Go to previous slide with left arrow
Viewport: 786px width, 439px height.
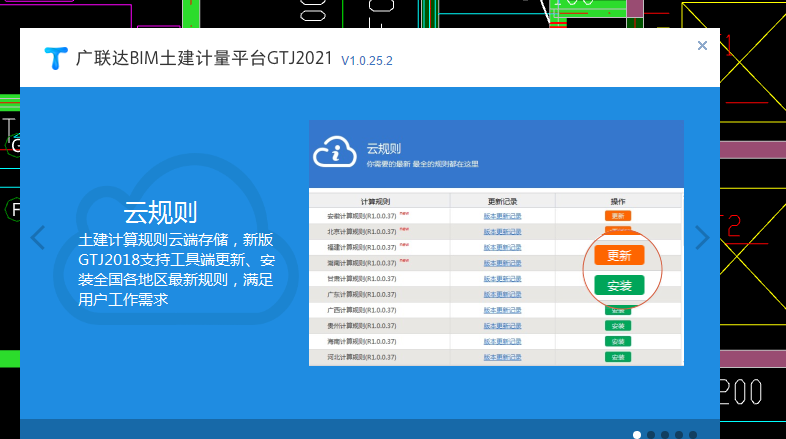point(38,238)
